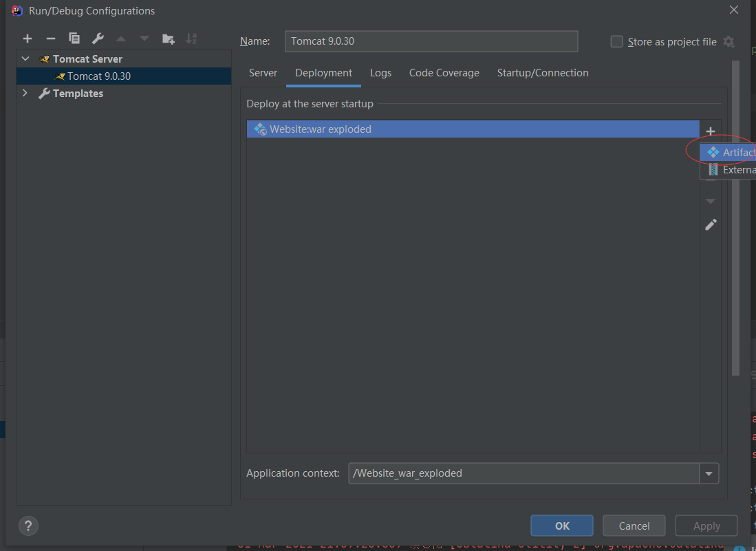
Task: Switch to the Server tab
Action: click(x=263, y=72)
